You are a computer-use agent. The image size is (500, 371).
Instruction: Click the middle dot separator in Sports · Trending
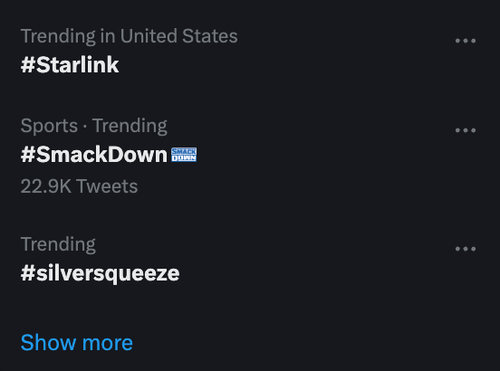point(85,127)
